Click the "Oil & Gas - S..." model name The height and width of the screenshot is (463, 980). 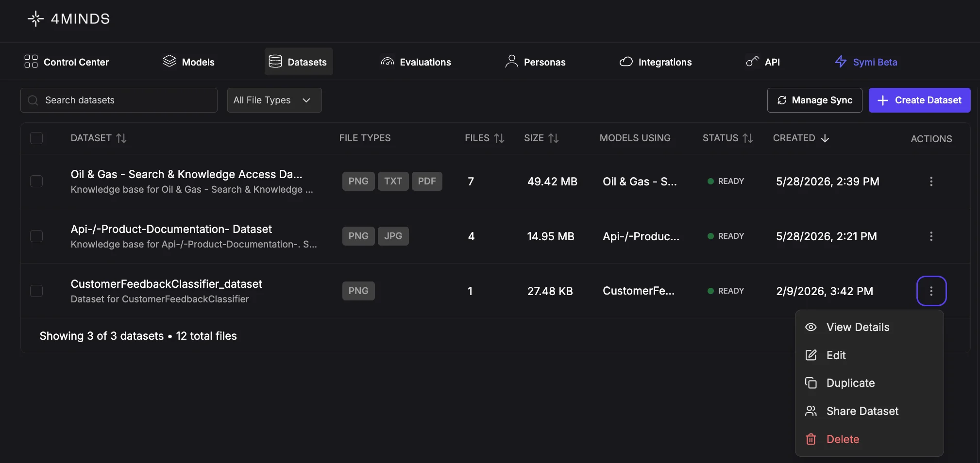(640, 182)
